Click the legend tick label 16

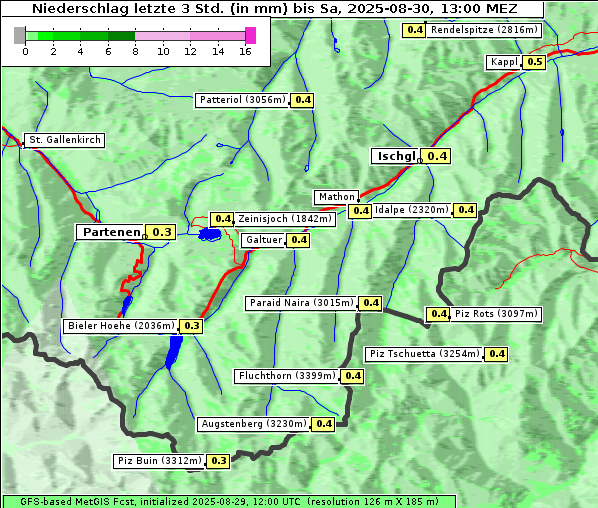[245, 51]
